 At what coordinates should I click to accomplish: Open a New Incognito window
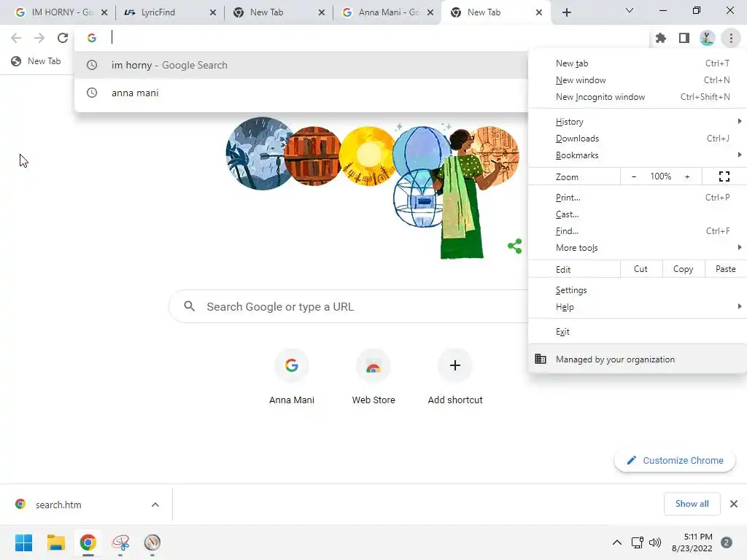tap(638, 97)
